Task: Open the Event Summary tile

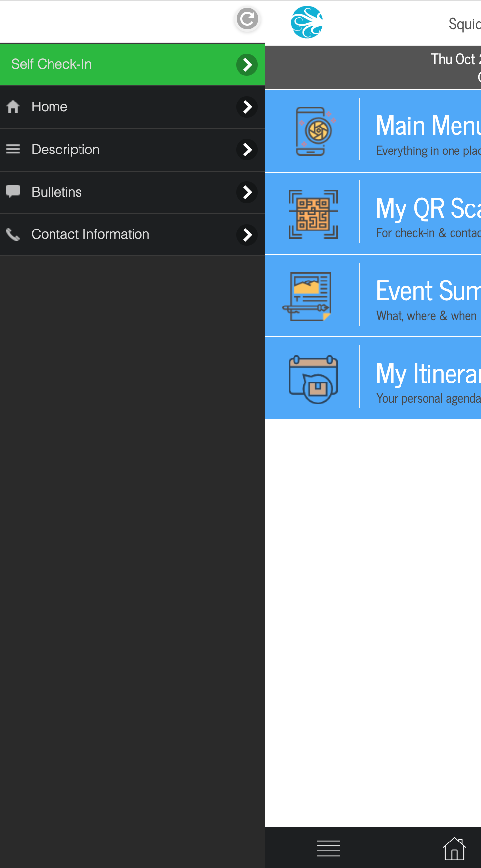Action: pos(373,296)
